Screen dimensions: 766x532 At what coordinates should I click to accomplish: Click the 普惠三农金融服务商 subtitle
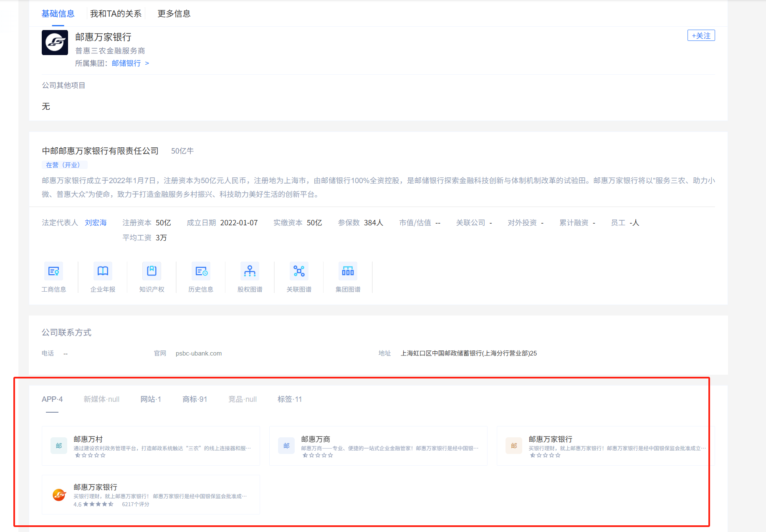pos(110,51)
